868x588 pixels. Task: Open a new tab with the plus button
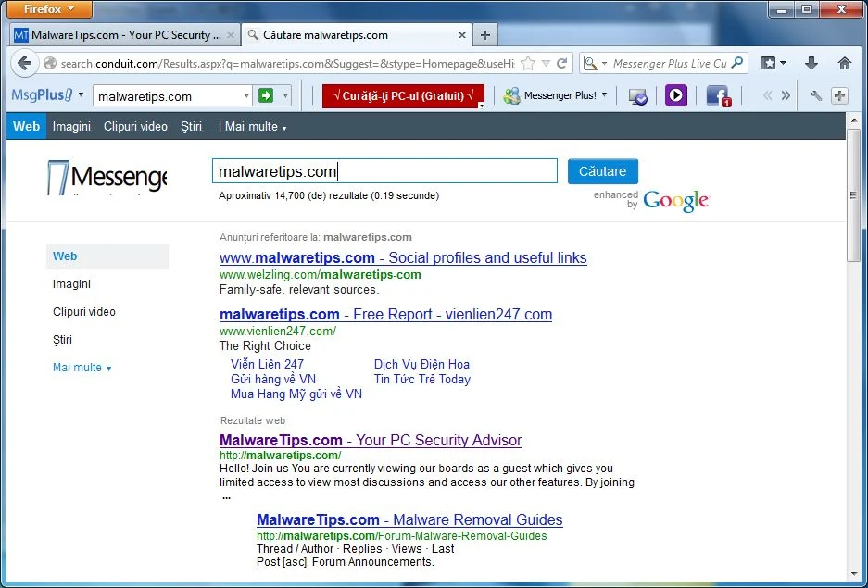(x=484, y=35)
